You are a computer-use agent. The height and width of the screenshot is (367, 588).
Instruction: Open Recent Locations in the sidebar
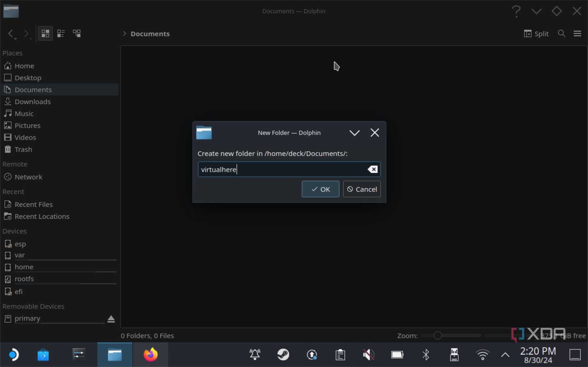(x=42, y=216)
